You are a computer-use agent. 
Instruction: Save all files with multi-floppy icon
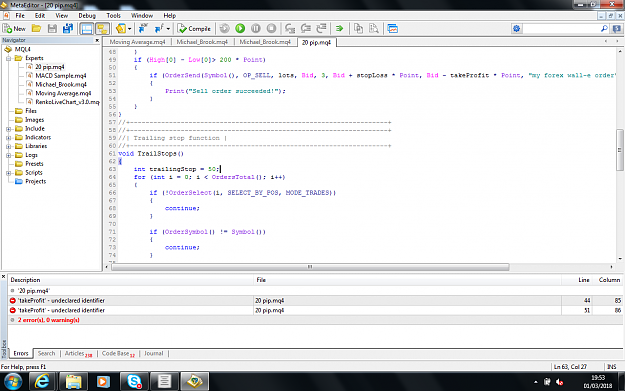(68, 29)
